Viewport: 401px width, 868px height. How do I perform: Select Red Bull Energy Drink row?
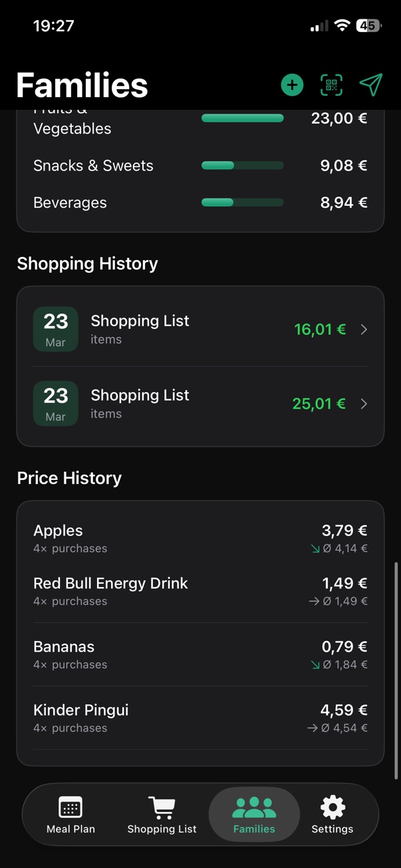click(x=200, y=591)
